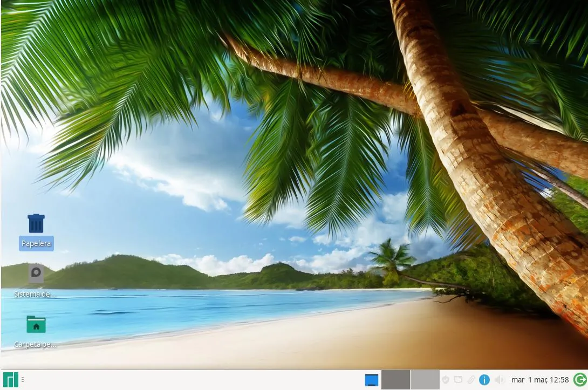This screenshot has height=390, width=588.
Task: Click the shield icon in the system tray
Action: [x=446, y=379]
